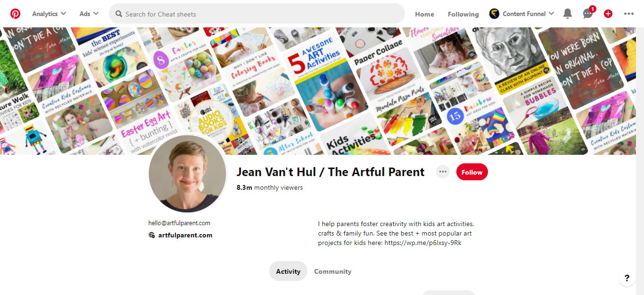Open the top-right three-dot menu
Image resolution: width=644 pixels, height=295 pixels.
coord(629,14)
